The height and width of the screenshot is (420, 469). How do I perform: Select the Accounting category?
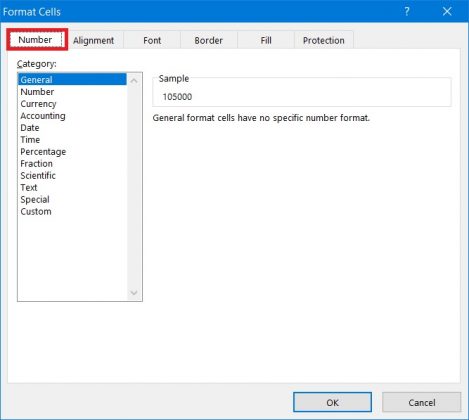tap(43, 116)
